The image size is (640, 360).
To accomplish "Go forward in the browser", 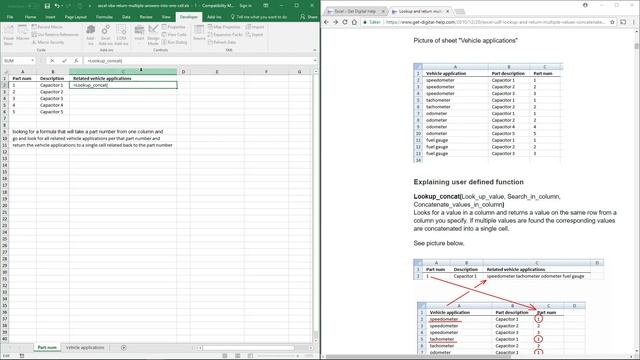I will pyautogui.click(x=336, y=22).
